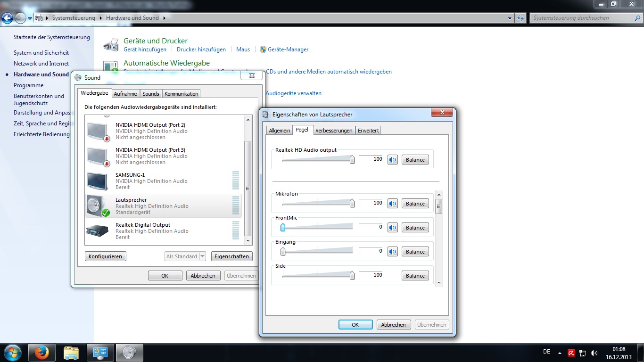Toggle mute for Mikrofon level
The height and width of the screenshot is (362, 644).
393,204
